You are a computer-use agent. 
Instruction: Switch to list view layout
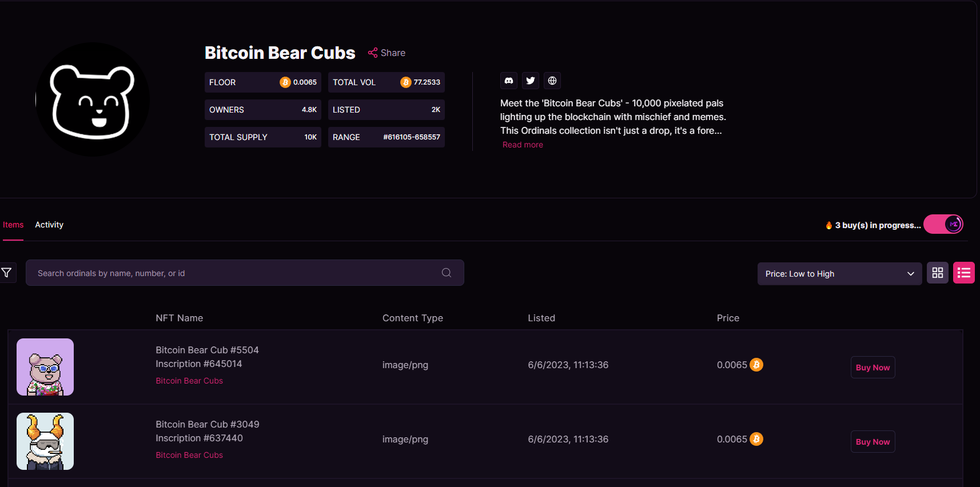coord(964,273)
